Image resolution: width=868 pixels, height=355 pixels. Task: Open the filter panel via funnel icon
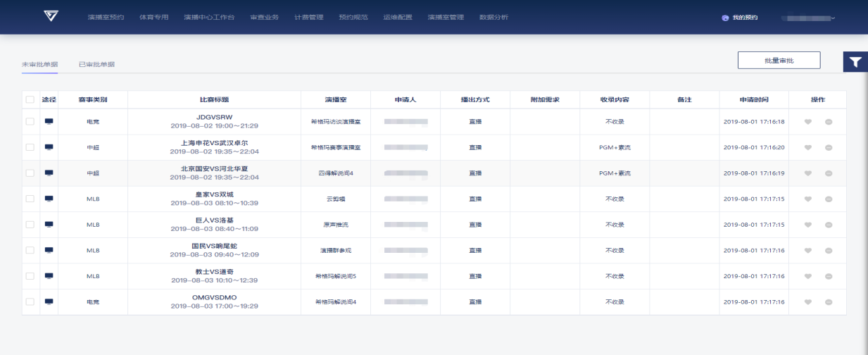tap(855, 62)
